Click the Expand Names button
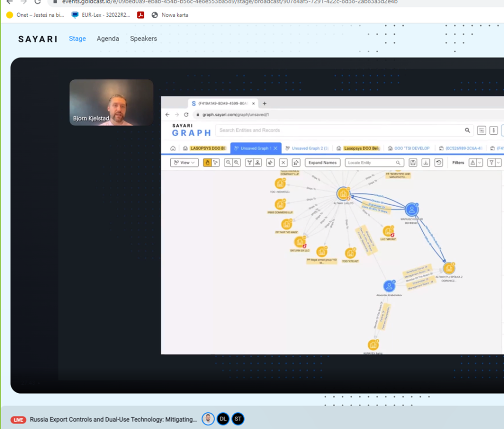The image size is (504, 429). click(322, 163)
